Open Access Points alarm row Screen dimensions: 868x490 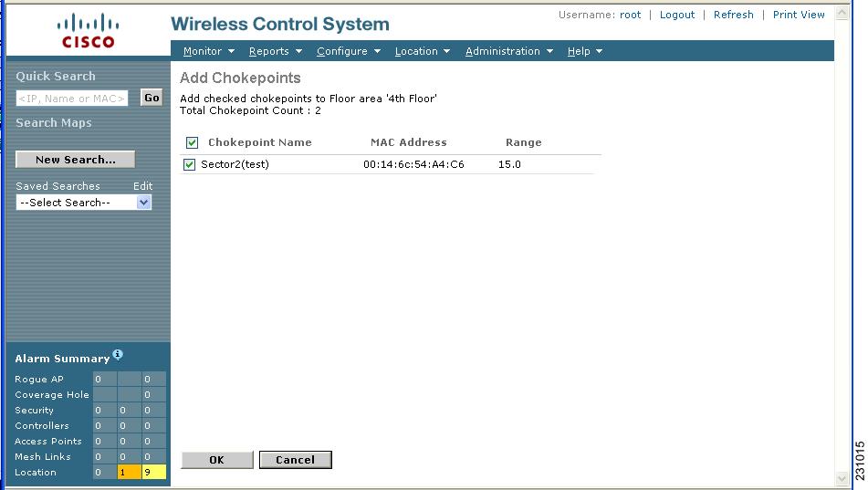coord(48,442)
